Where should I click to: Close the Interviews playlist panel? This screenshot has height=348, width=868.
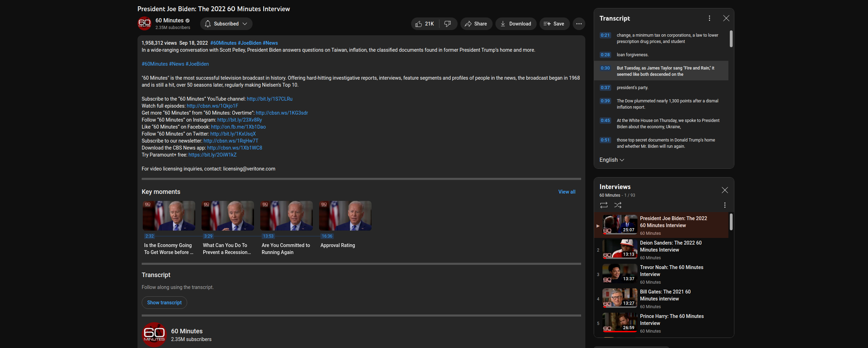[725, 190]
